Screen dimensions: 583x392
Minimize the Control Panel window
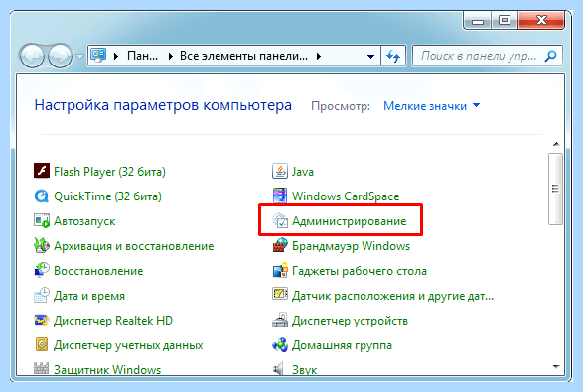coord(478,22)
